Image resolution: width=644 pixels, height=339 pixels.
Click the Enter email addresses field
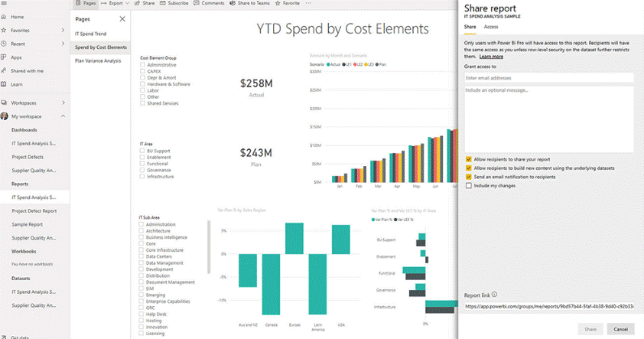(x=549, y=77)
